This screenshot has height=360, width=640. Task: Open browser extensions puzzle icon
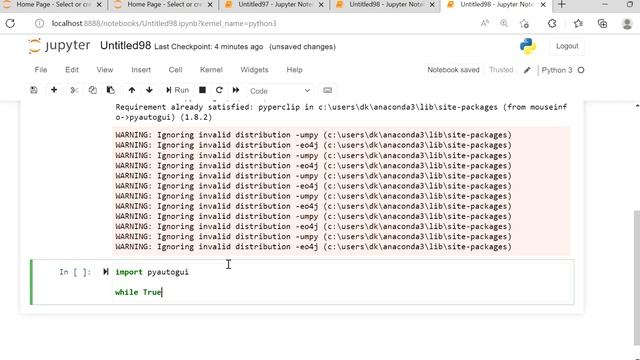pyautogui.click(x=552, y=24)
